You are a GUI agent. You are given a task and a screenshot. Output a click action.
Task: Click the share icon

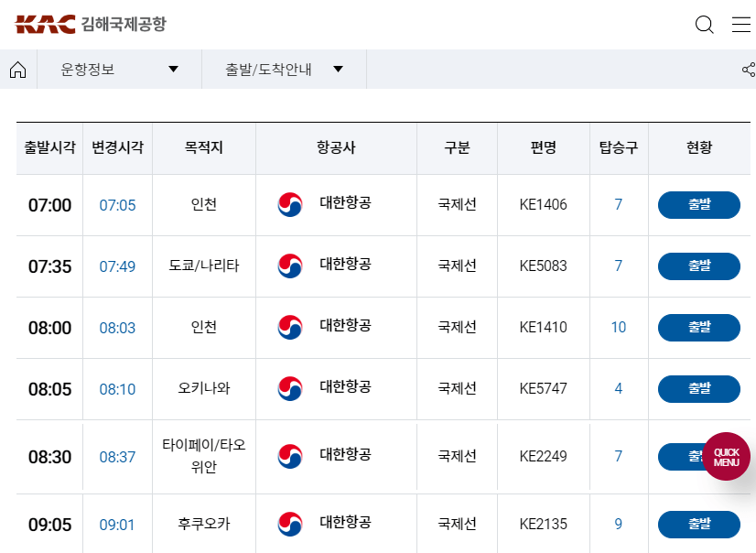748,70
